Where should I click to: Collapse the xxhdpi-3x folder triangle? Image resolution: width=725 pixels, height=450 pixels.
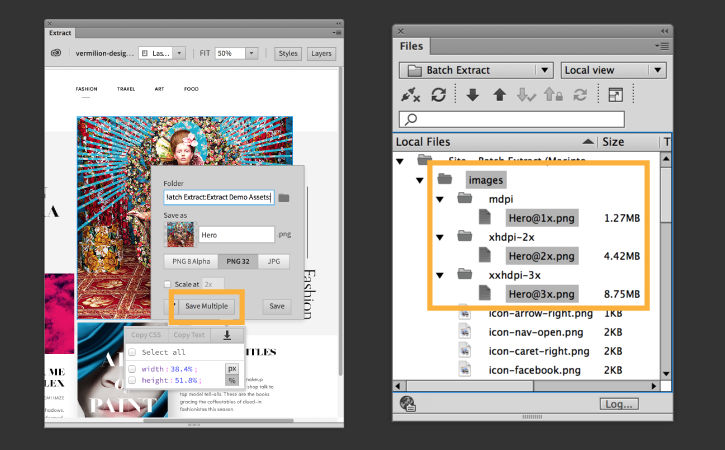(x=439, y=275)
